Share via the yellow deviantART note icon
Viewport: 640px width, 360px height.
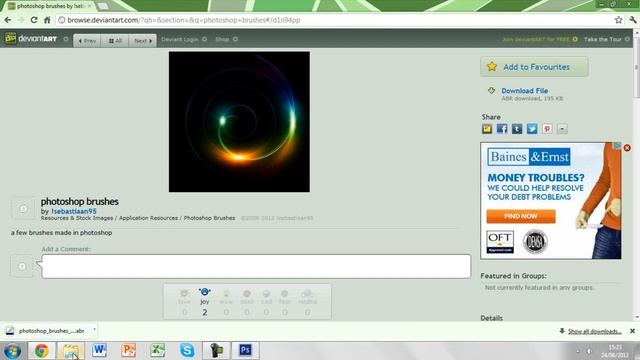[487, 129]
